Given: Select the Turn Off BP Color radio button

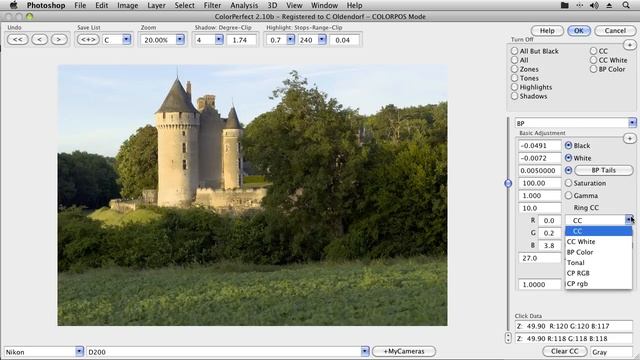Looking at the screenshot, I should [593, 69].
